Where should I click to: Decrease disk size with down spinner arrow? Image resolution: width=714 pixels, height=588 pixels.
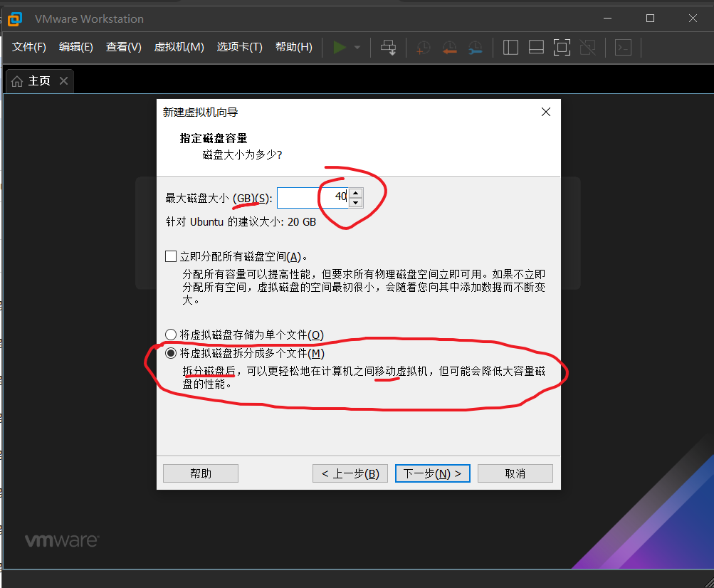click(x=356, y=203)
